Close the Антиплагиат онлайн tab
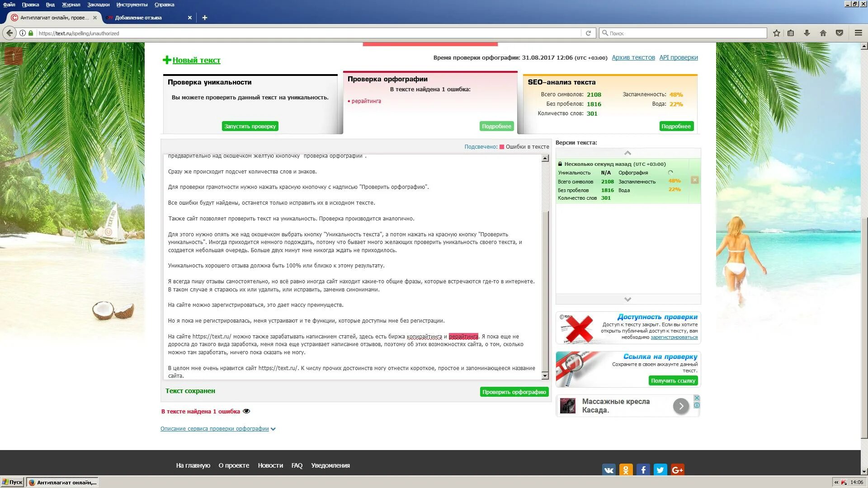Viewport: 868px width, 488px height. (x=95, y=18)
